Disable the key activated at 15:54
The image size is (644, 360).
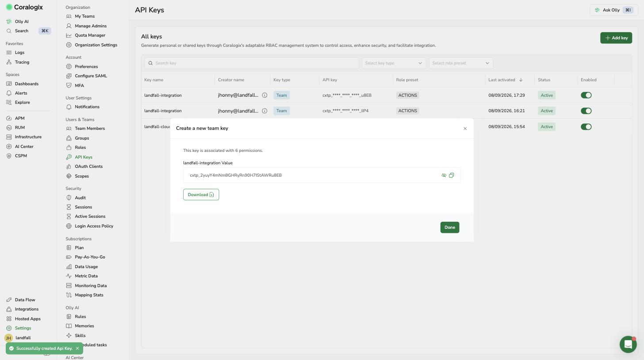tap(586, 127)
